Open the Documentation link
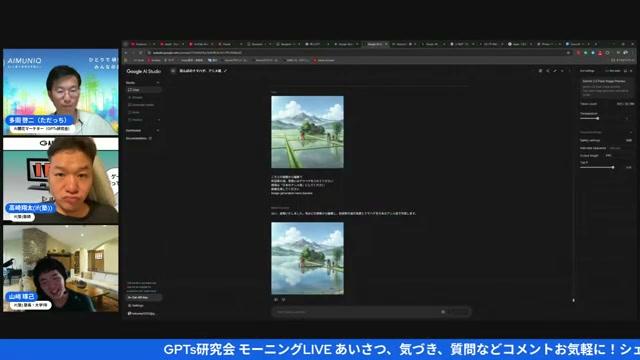This screenshot has width=640, height=360. [x=138, y=138]
